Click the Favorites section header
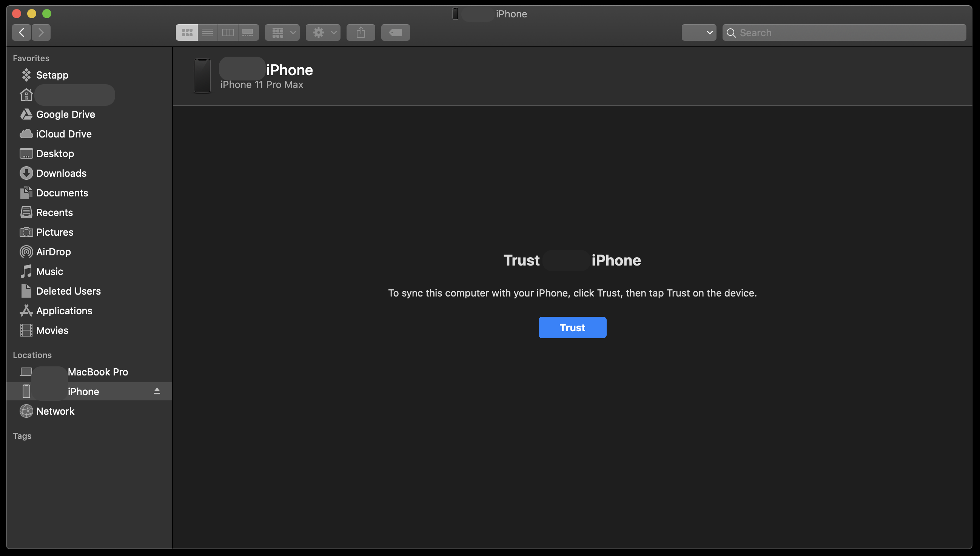 31,58
